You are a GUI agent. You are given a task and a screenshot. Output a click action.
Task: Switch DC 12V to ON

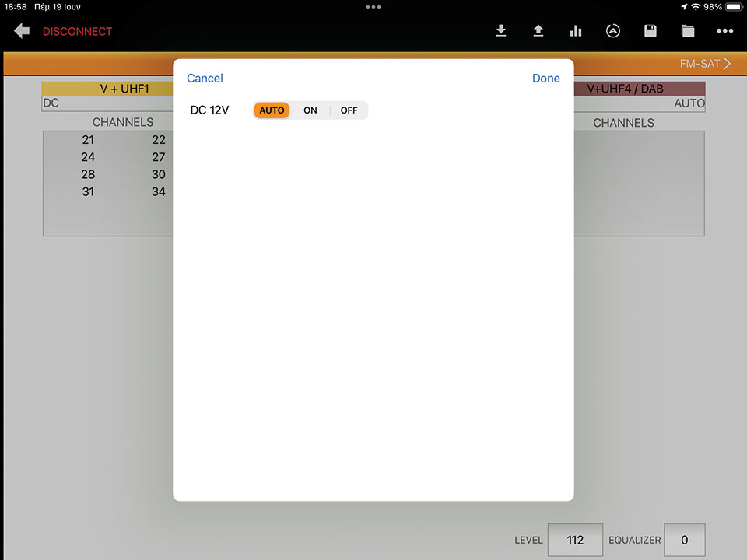coord(310,110)
